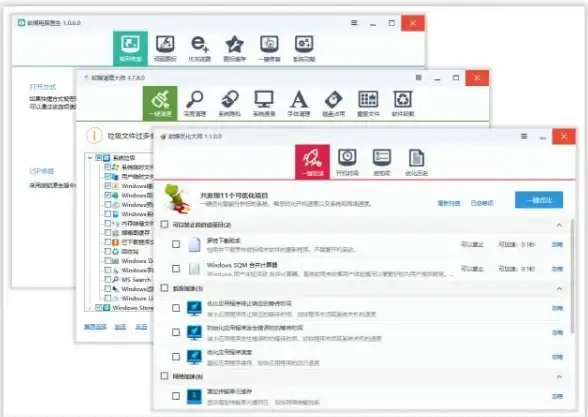Open the boot time clock icon in optimizer
Screen dimensions: 588x417
pyautogui.click(x=347, y=162)
